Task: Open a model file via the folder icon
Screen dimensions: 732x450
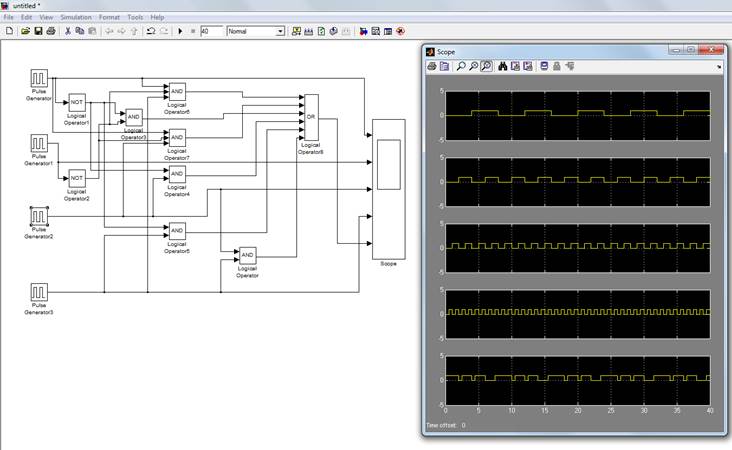Action: coord(25,31)
